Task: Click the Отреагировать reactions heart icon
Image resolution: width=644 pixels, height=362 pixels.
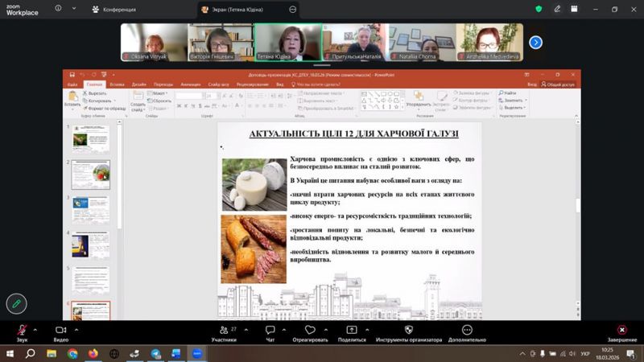Action: point(310,331)
